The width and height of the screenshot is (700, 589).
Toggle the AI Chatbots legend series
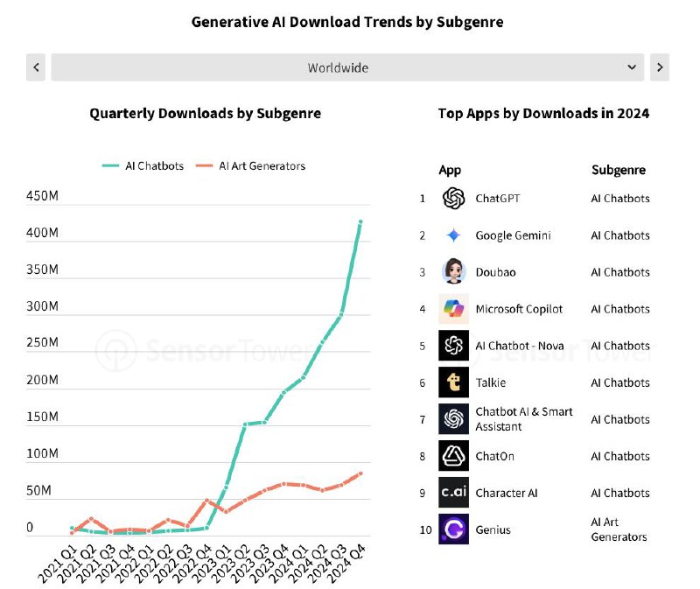[143, 166]
